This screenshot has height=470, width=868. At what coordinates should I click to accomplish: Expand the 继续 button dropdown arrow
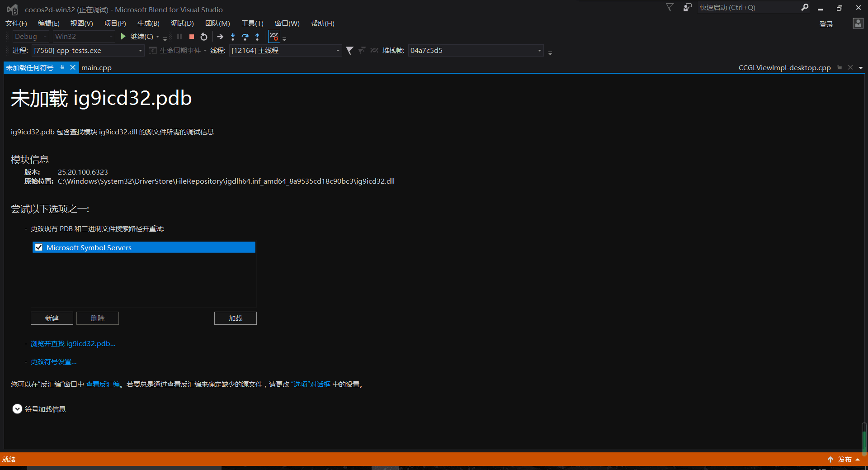pyautogui.click(x=158, y=37)
